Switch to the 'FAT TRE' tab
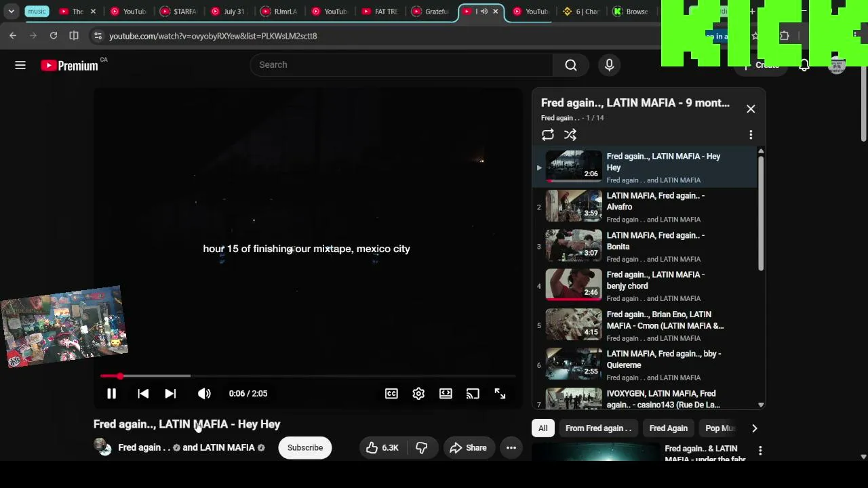The height and width of the screenshot is (488, 868). 380,12
